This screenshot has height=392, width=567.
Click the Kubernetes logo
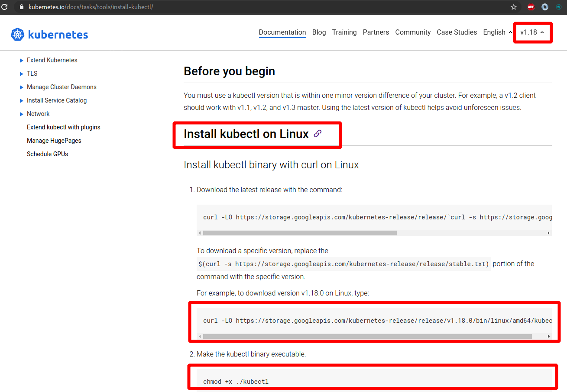tap(49, 35)
